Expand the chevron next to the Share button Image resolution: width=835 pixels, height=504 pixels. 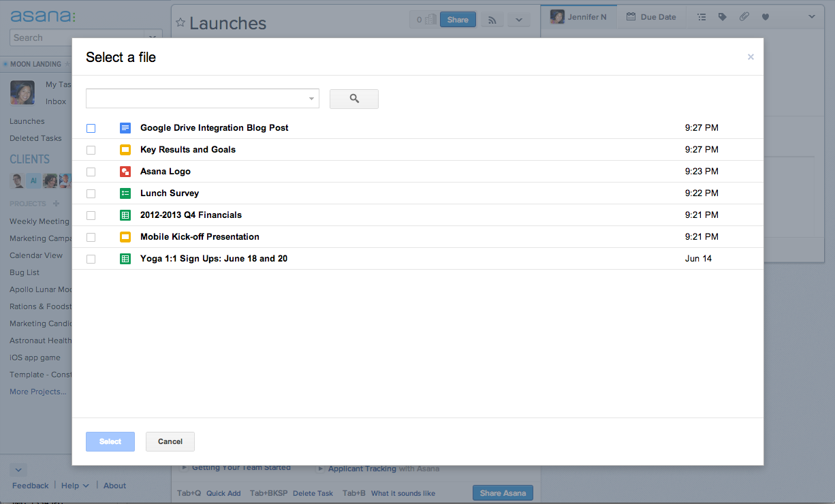519,19
